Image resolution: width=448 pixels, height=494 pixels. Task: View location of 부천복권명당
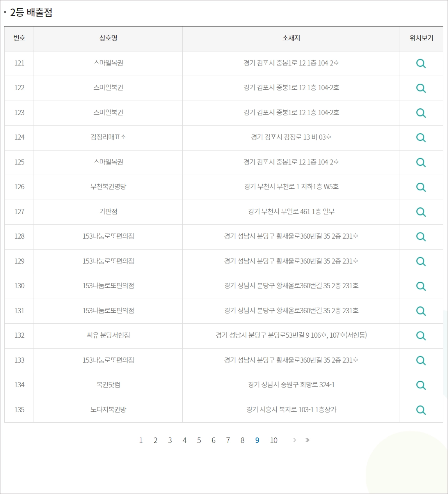click(x=421, y=187)
